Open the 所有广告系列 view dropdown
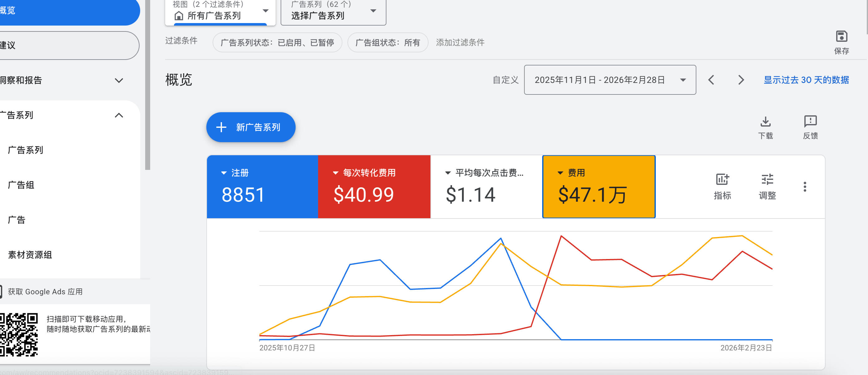This screenshot has height=375, width=868. pos(219,13)
